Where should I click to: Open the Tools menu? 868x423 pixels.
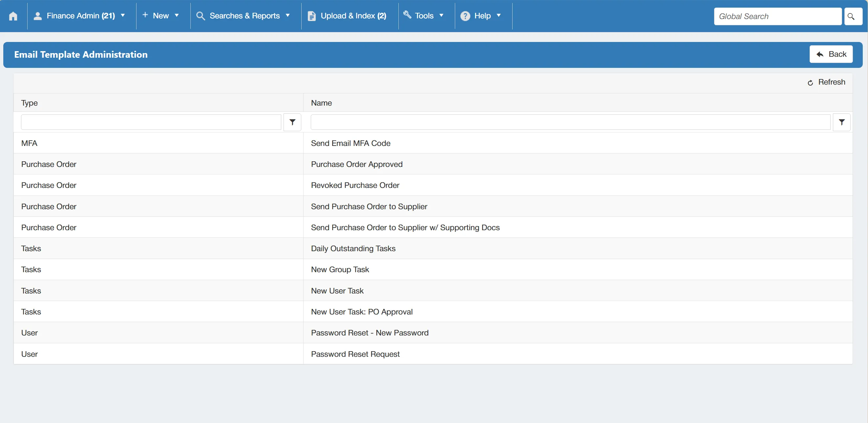click(x=424, y=16)
